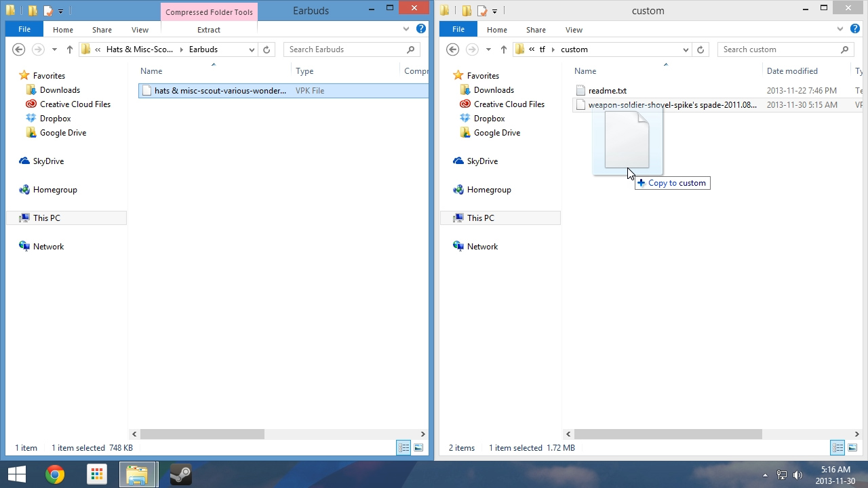Viewport: 868px width, 488px height.
Task: Open File menu in Earbuds window
Action: click(24, 30)
